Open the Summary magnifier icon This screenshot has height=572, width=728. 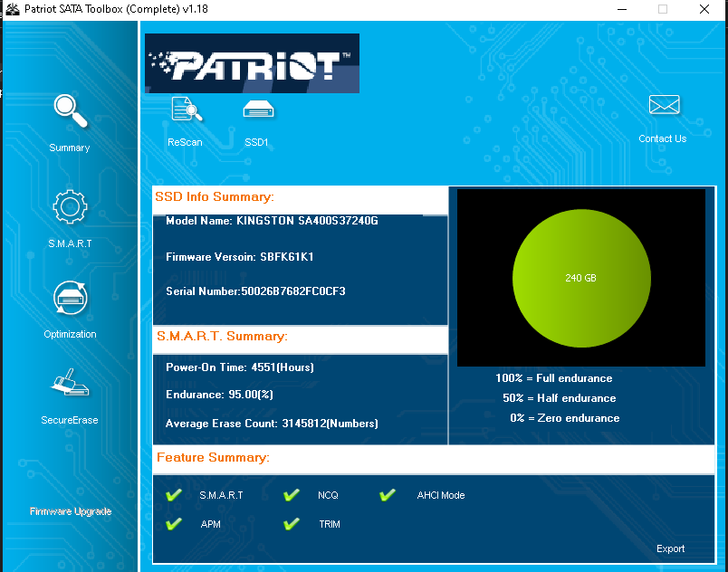click(x=70, y=111)
